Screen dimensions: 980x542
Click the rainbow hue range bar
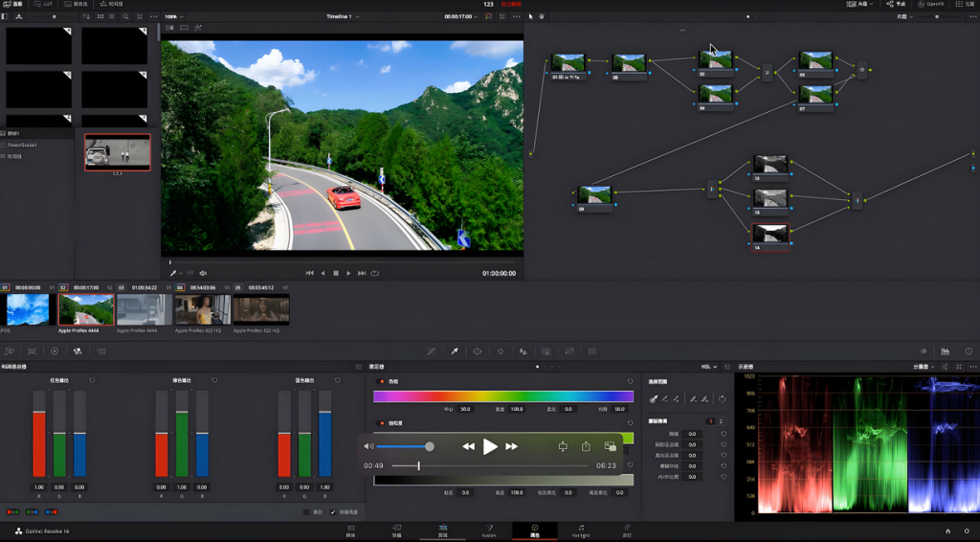pyautogui.click(x=503, y=395)
